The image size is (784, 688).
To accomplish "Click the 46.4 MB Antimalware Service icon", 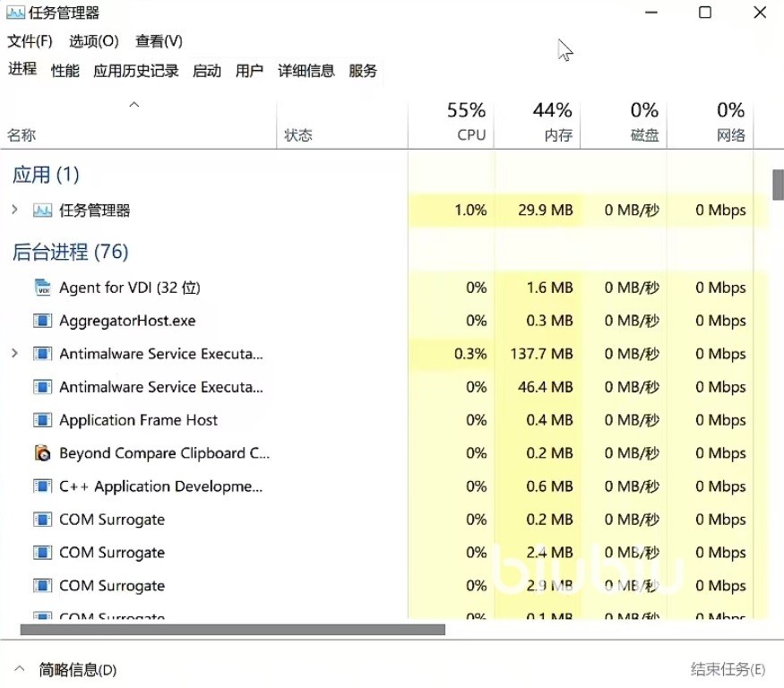I will click(42, 387).
